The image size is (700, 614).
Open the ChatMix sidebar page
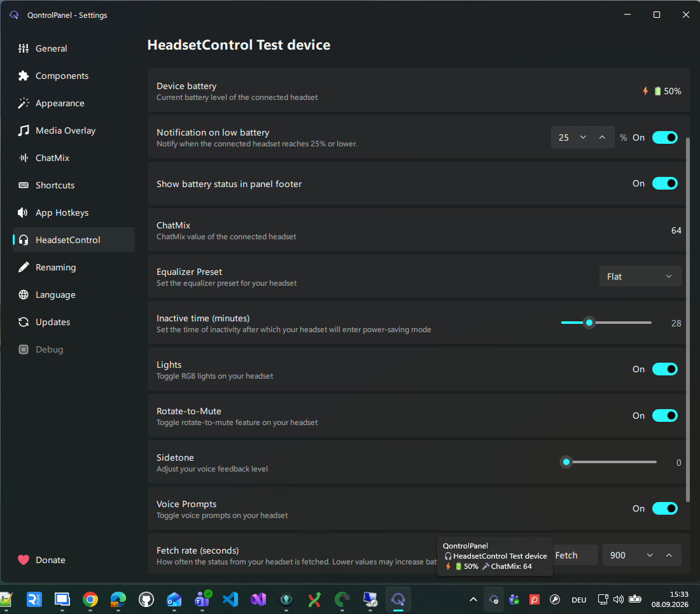coord(74,158)
